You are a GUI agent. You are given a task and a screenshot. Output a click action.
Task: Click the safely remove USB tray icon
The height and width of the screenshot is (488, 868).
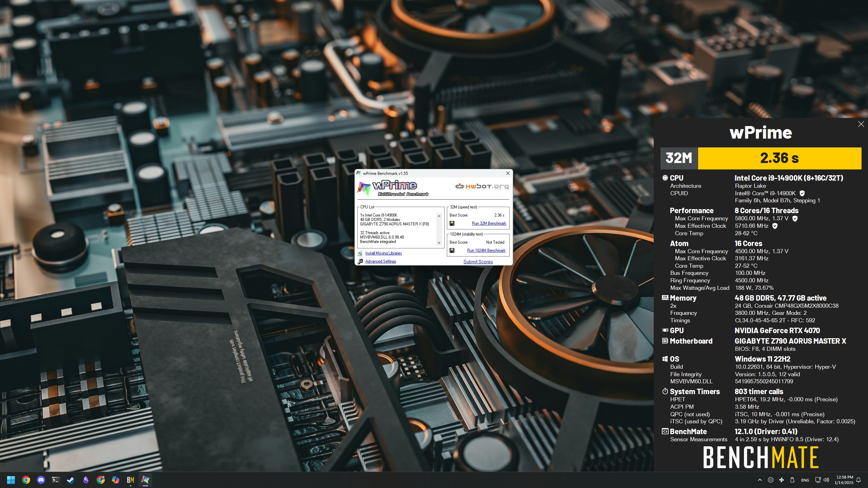point(792,480)
